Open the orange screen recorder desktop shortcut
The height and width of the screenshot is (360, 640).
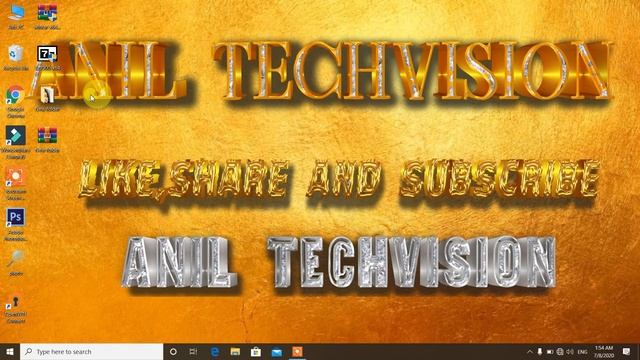pyautogui.click(x=16, y=183)
